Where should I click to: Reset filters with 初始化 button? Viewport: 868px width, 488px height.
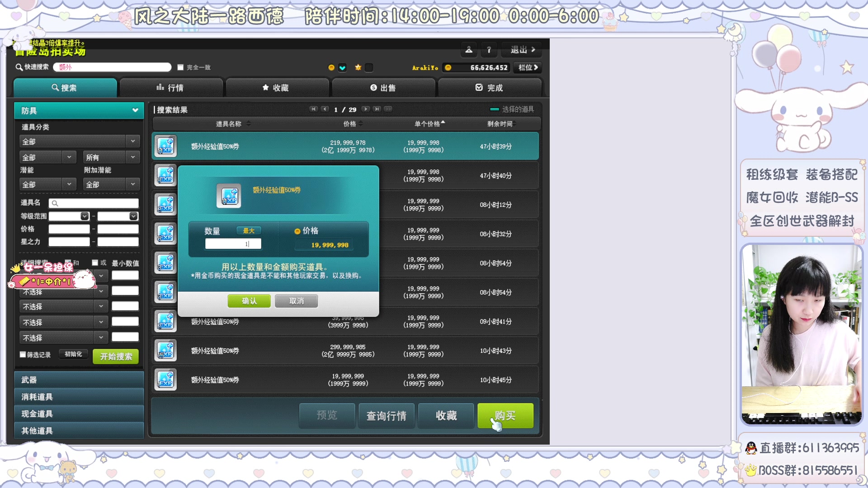click(73, 354)
